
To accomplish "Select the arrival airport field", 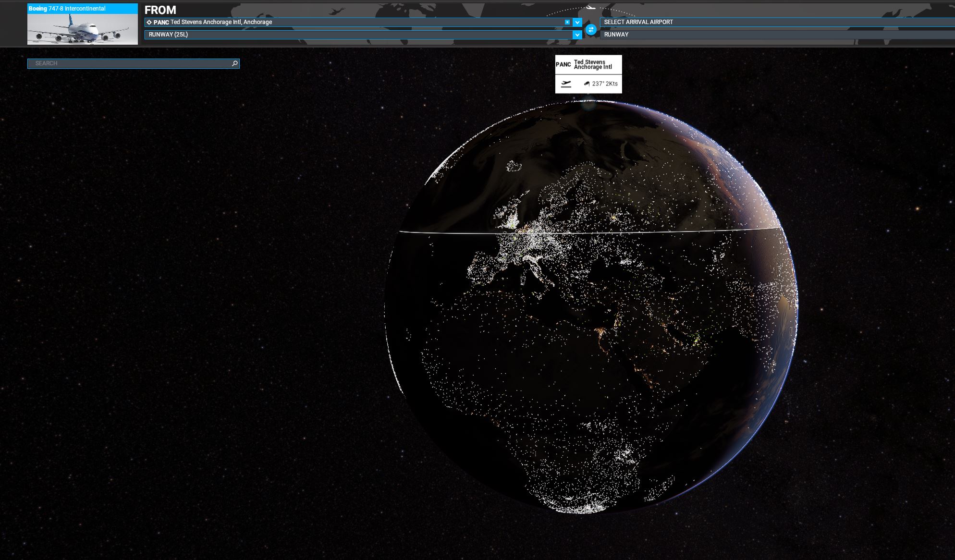I will (x=777, y=22).
